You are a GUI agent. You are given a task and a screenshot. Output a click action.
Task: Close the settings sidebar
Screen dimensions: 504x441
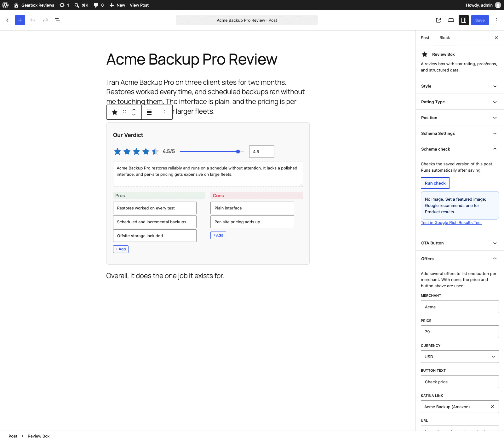click(496, 38)
